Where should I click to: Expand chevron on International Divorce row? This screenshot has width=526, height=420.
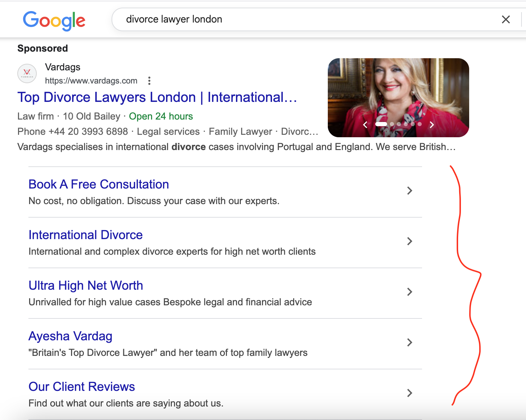[410, 241]
